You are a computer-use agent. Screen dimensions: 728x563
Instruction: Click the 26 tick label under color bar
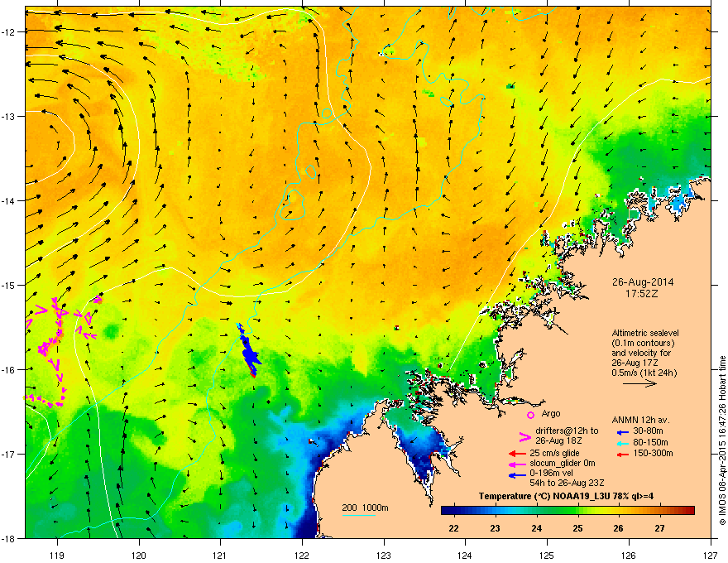click(619, 528)
